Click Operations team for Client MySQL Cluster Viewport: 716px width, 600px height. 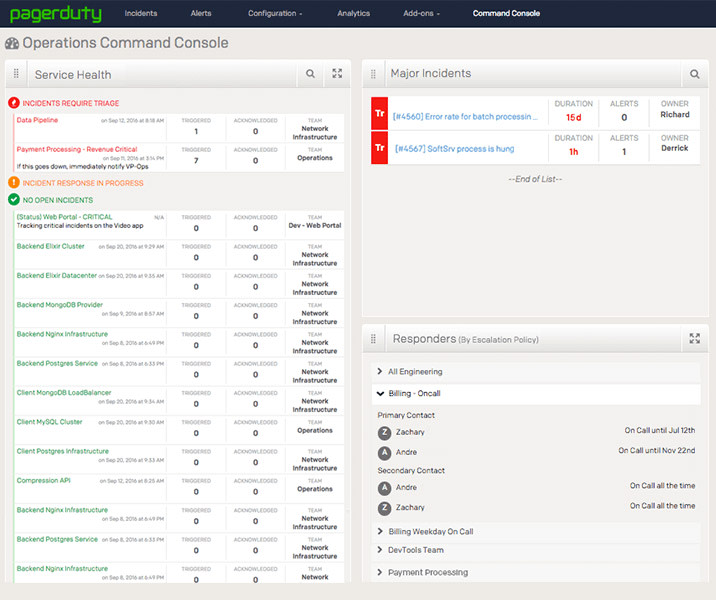pyautogui.click(x=315, y=430)
